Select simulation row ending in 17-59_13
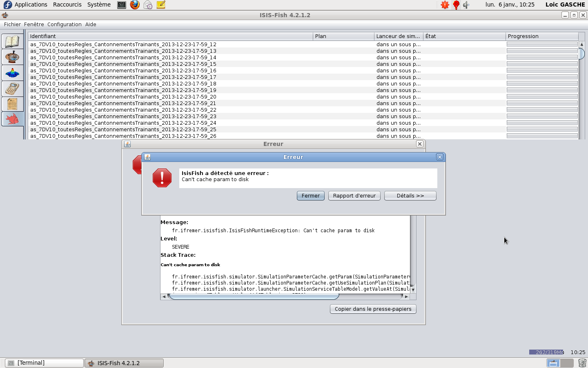This screenshot has width=588, height=368. pos(303,51)
